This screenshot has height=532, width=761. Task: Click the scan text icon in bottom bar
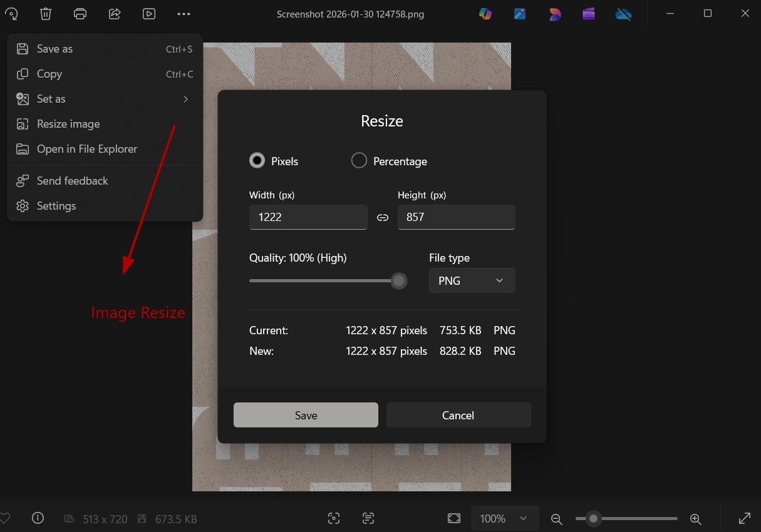[x=368, y=518]
